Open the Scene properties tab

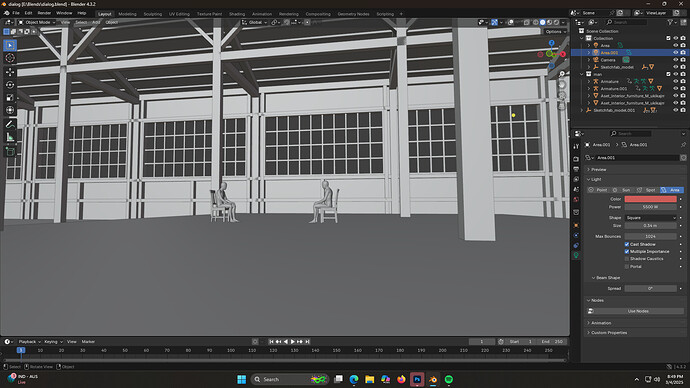coord(576,189)
